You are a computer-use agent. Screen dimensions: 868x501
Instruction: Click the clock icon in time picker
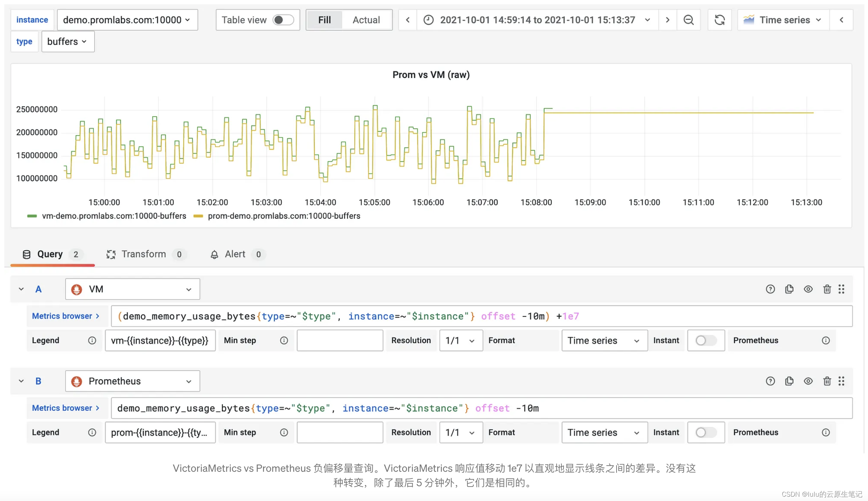coord(428,20)
